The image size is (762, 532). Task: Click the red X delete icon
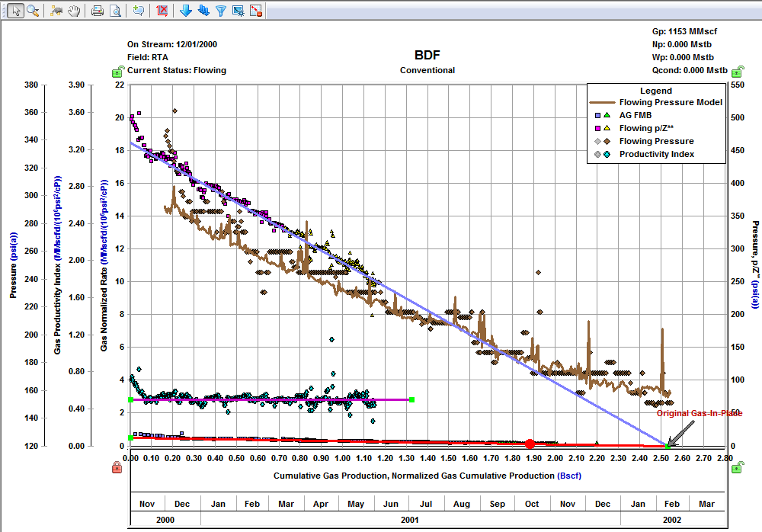pyautogui.click(x=162, y=10)
